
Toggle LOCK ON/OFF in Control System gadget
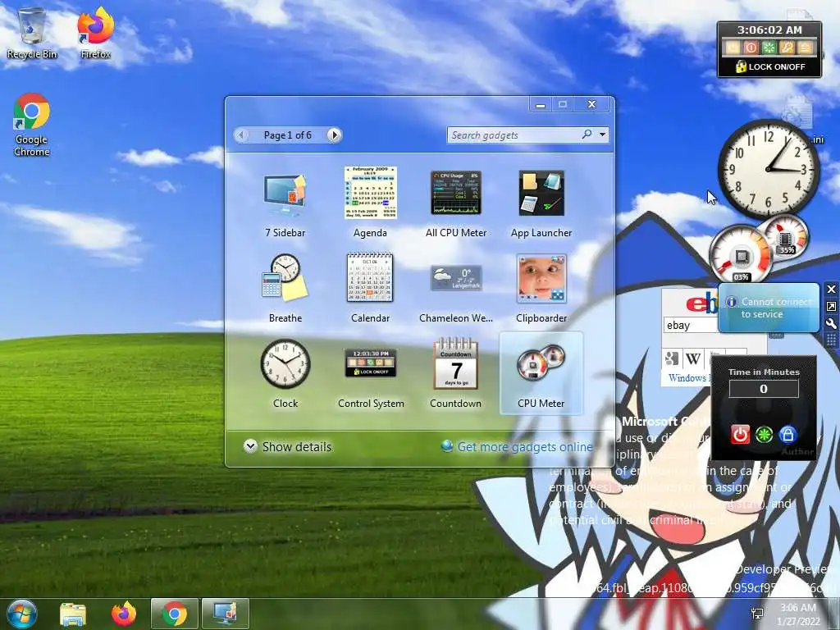point(770,67)
